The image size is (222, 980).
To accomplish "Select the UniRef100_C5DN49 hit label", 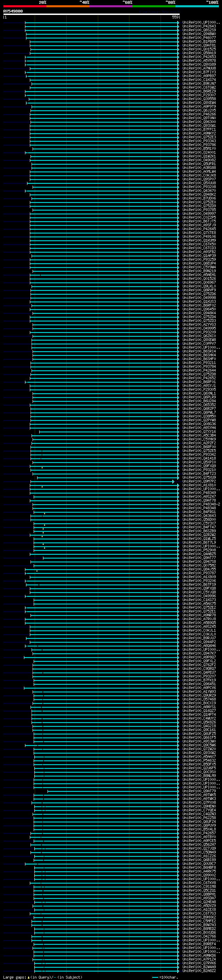I will click(199, 852).
